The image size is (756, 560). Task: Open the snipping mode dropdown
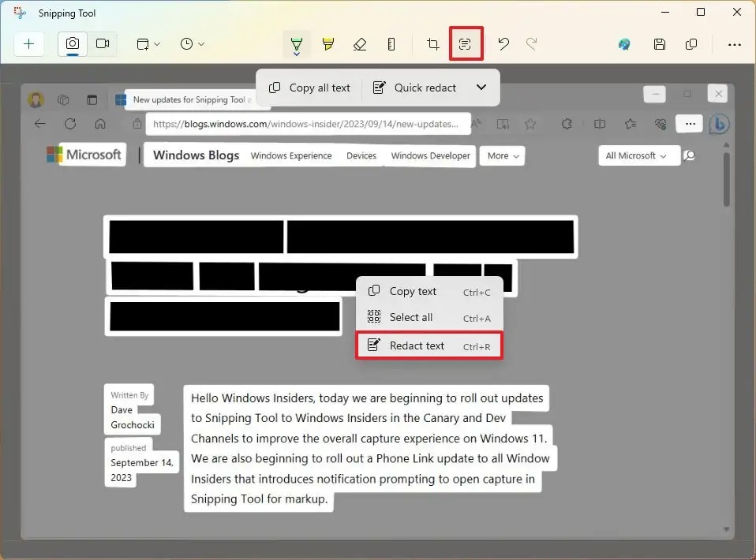pyautogui.click(x=148, y=44)
